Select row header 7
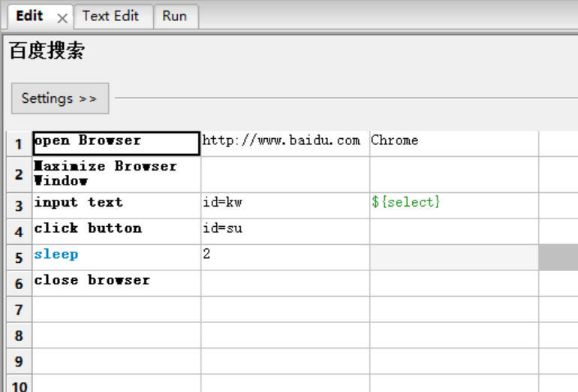 coord(20,309)
